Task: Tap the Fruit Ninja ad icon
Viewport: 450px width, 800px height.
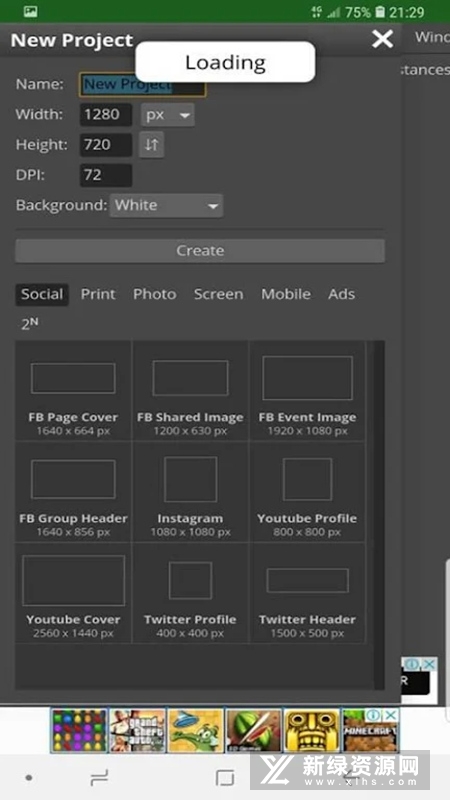Action: pyautogui.click(x=254, y=731)
